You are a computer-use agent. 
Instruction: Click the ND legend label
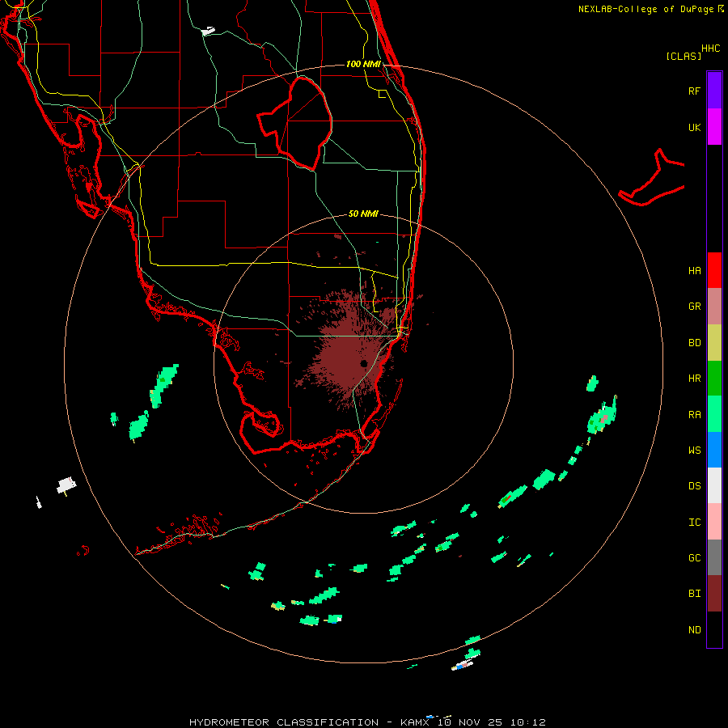[694, 629]
